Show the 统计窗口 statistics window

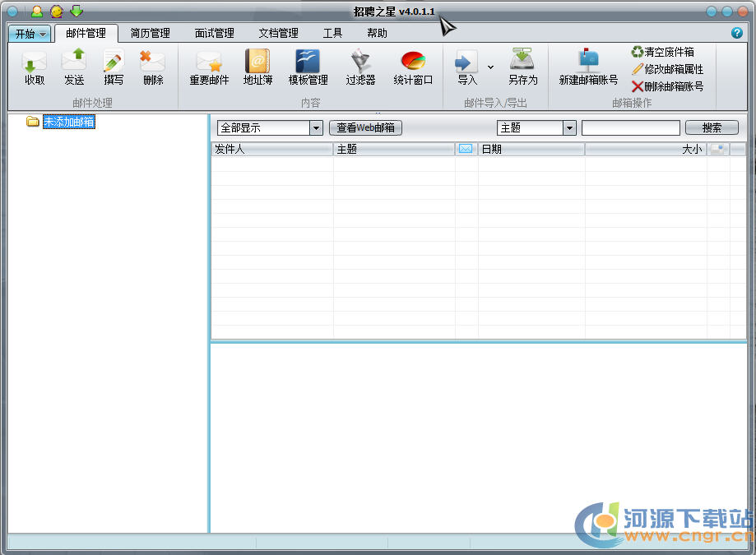(x=412, y=63)
